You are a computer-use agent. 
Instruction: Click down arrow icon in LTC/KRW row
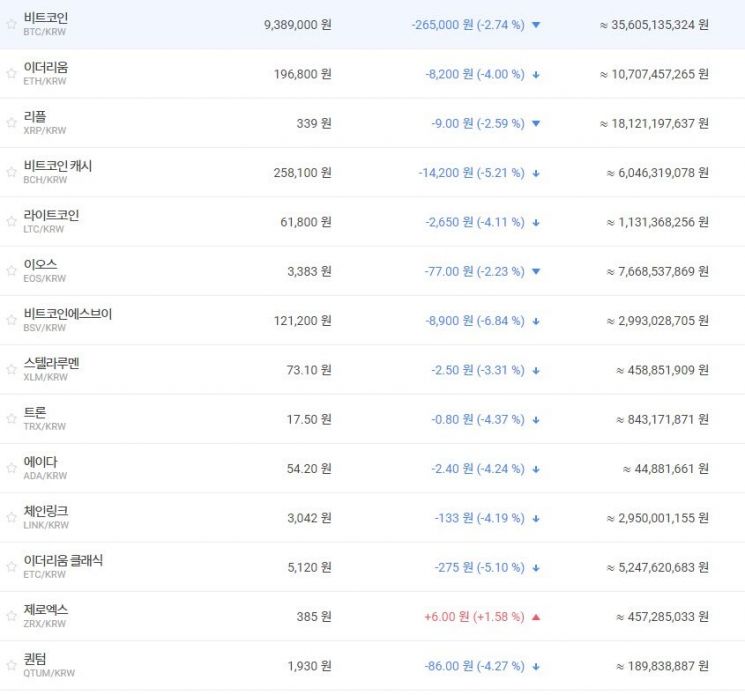point(536,223)
